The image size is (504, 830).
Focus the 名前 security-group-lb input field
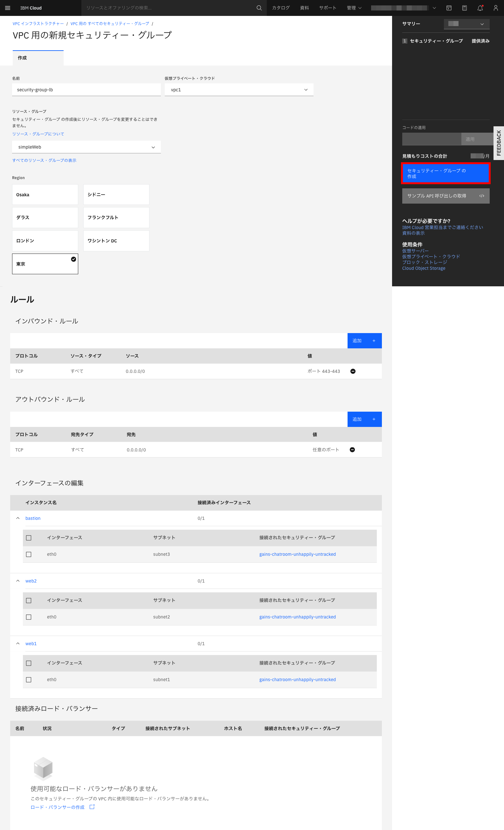point(86,90)
